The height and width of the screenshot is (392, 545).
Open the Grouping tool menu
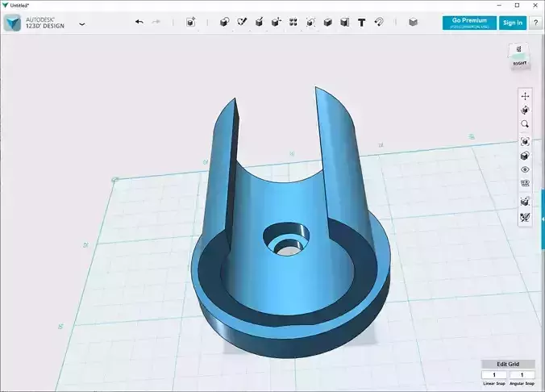coord(310,23)
